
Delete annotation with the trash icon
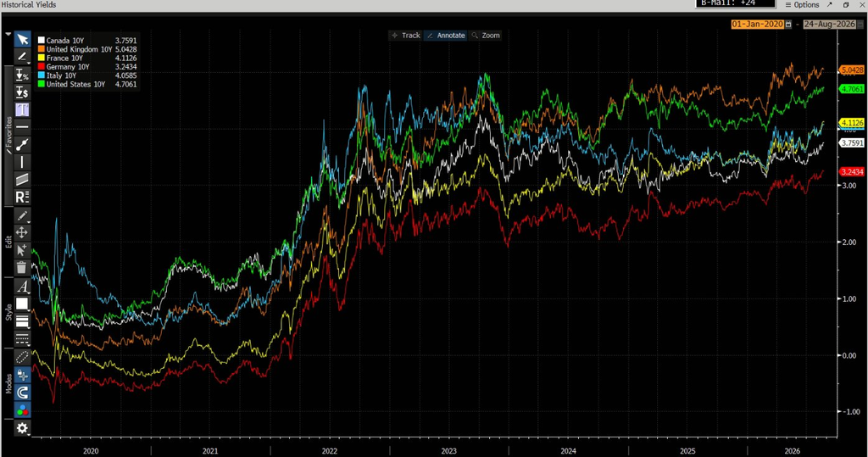tap(22, 268)
